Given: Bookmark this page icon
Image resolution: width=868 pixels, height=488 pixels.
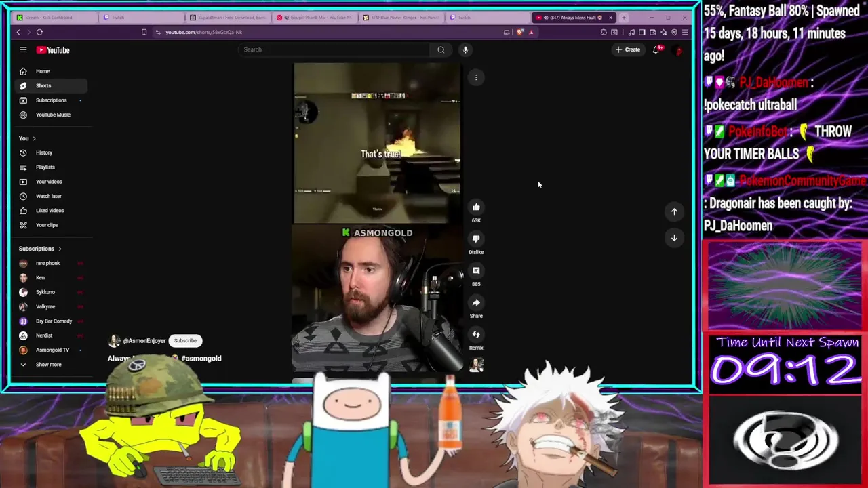Looking at the screenshot, I should point(144,32).
